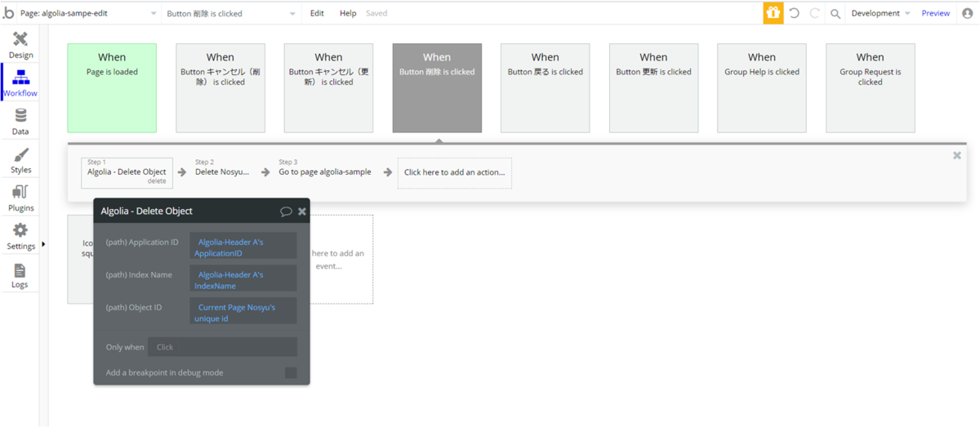Select the Page is loaded event
This screenshot has width=980, height=427.
[x=112, y=88]
